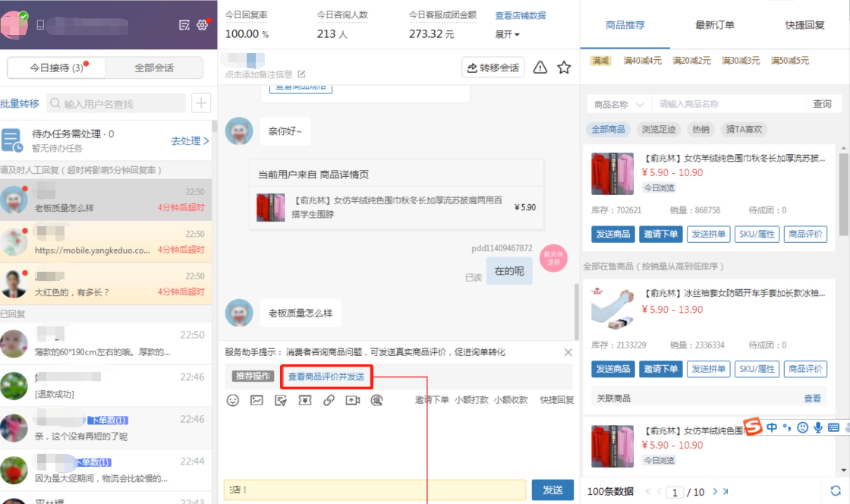Click 商品评价 for the scarf product
The width and height of the screenshot is (850, 504).
click(x=805, y=234)
